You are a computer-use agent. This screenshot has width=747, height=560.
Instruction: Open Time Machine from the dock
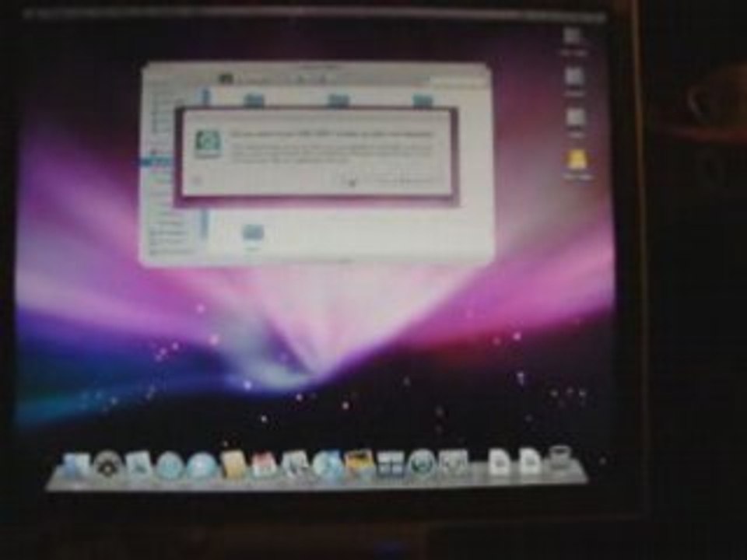(422, 464)
